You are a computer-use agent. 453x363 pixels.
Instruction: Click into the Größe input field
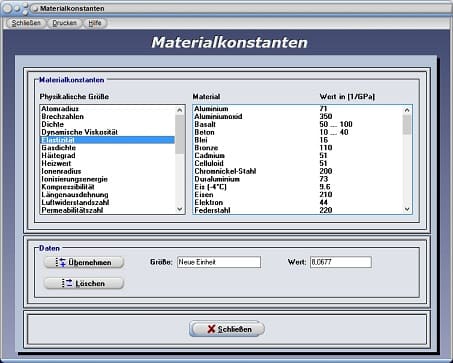tap(219, 262)
